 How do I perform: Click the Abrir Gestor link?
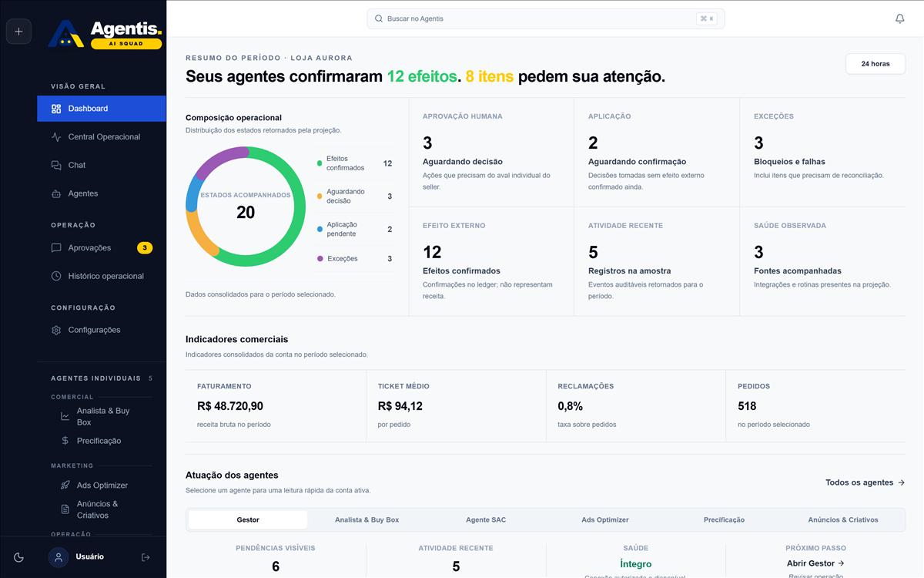(816, 563)
